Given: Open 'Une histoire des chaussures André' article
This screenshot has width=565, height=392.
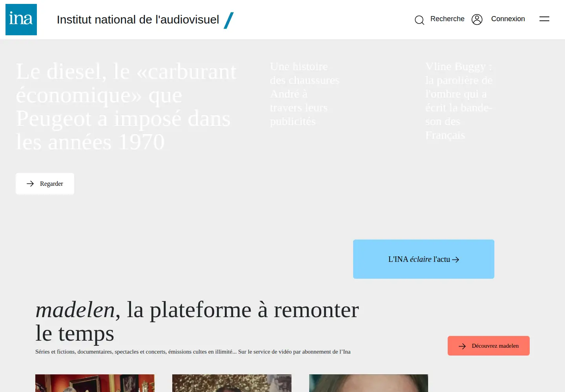Looking at the screenshot, I should tap(304, 94).
